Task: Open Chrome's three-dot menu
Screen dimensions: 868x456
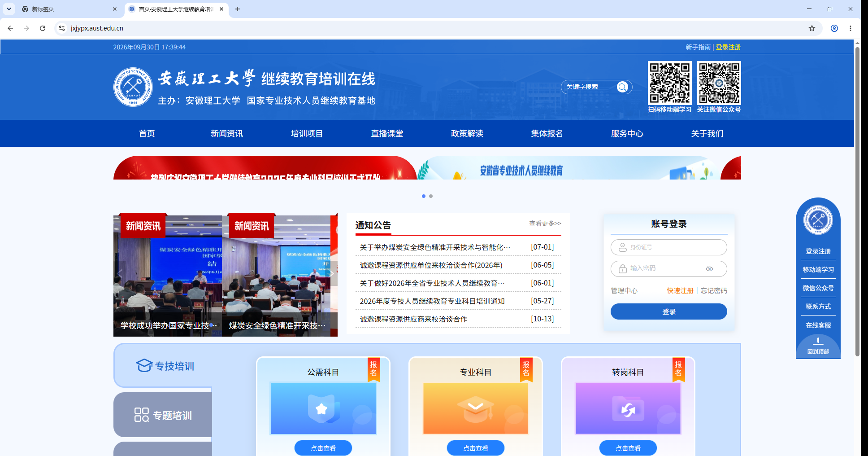Action: pyautogui.click(x=851, y=28)
